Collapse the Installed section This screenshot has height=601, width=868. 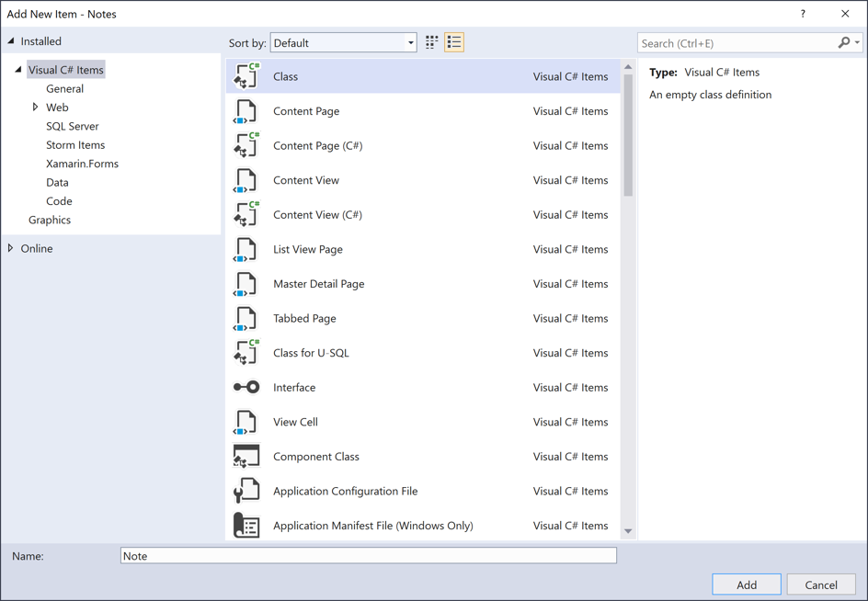[11, 40]
